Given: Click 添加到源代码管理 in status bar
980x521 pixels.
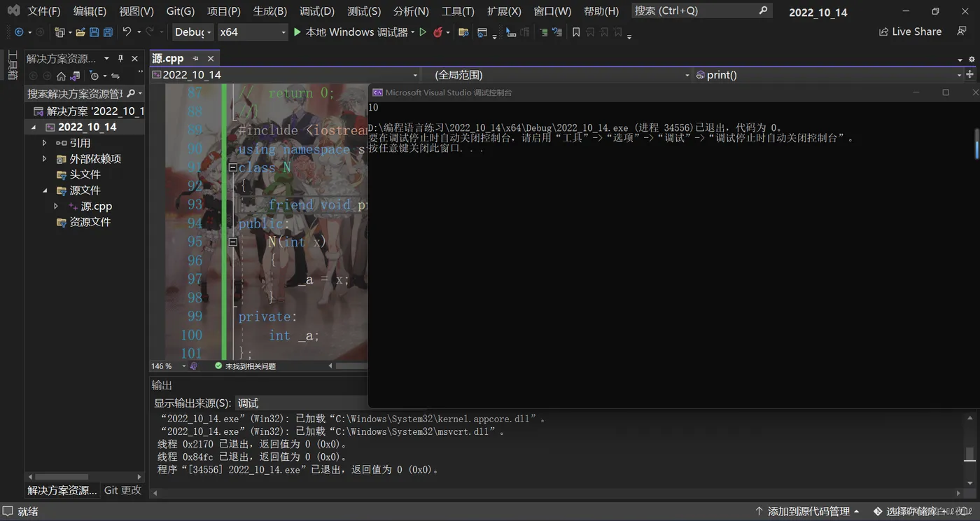Looking at the screenshot, I should [806, 511].
